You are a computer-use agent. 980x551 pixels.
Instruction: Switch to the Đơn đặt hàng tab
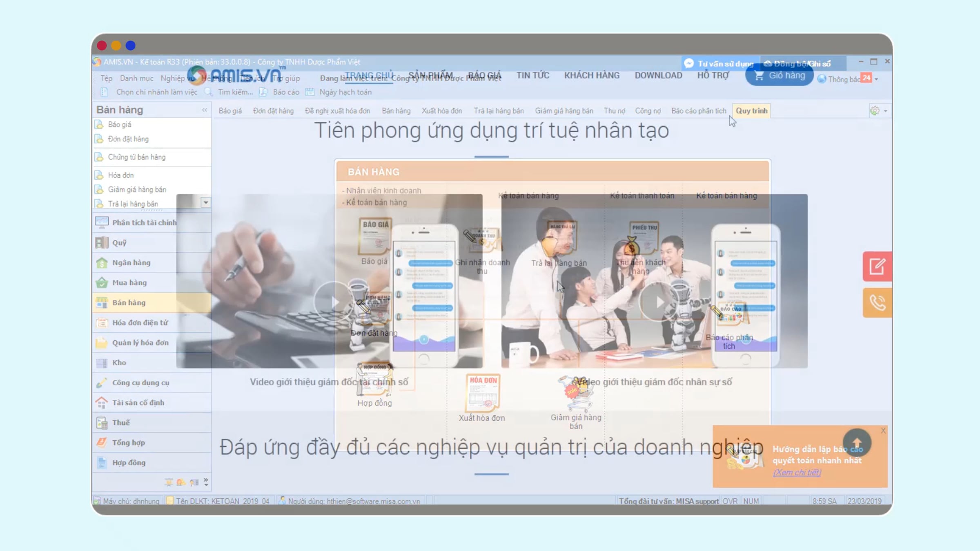[273, 111]
